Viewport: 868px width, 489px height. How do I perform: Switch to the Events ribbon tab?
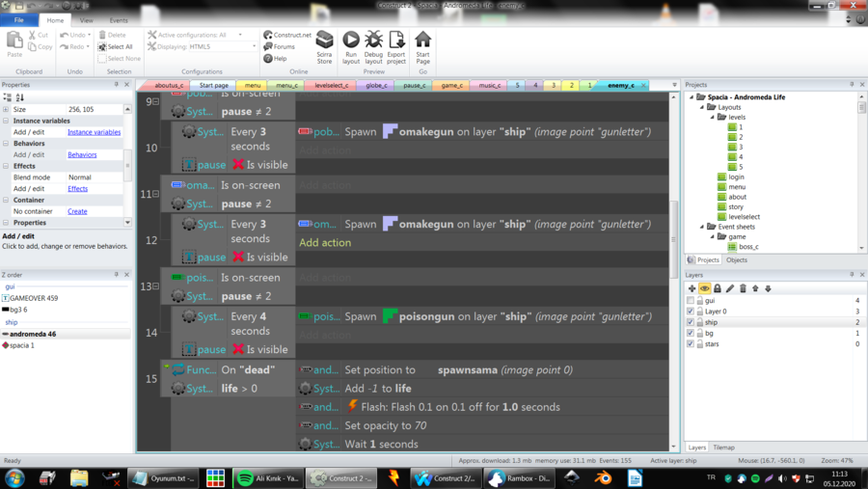(x=119, y=20)
